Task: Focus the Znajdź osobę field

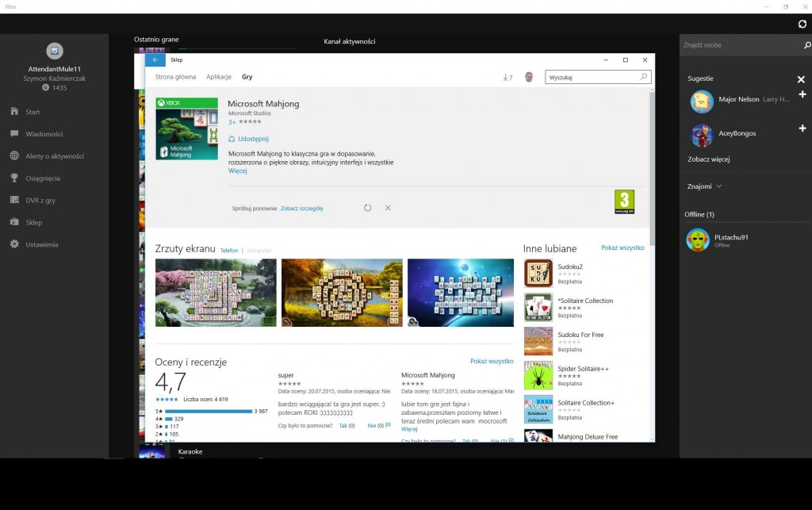Action: pyautogui.click(x=741, y=45)
